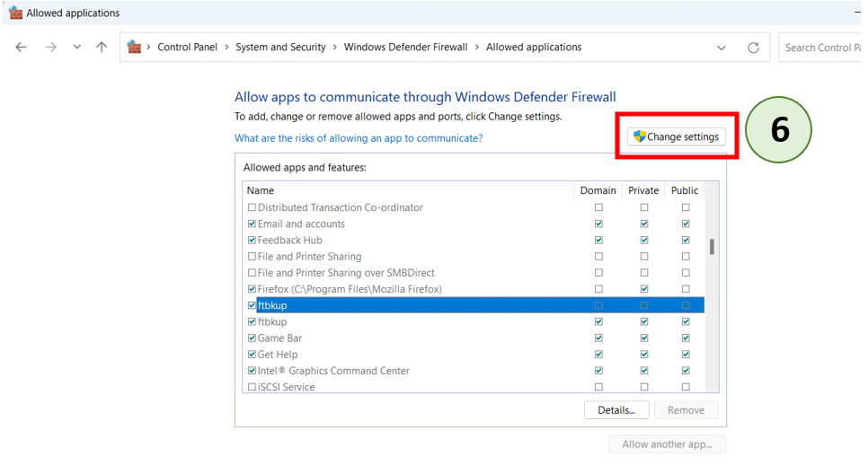
Task: Click the Details... button
Action: [x=616, y=410]
